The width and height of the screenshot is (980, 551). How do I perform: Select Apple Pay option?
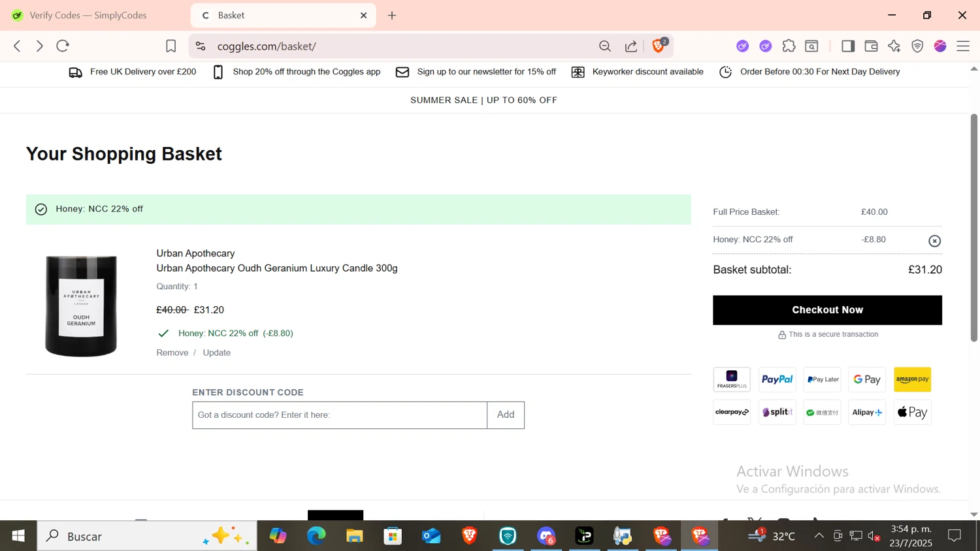pos(913,412)
